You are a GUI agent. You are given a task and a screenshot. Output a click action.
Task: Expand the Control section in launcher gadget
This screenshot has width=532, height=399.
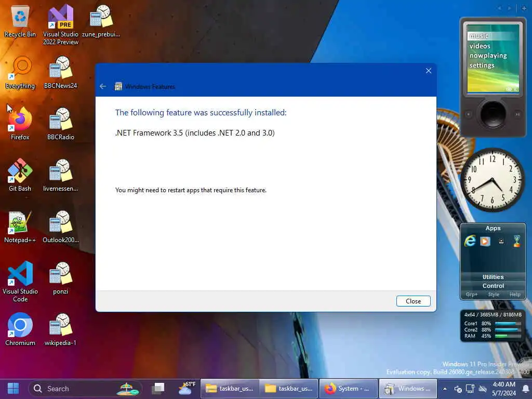coord(493,286)
